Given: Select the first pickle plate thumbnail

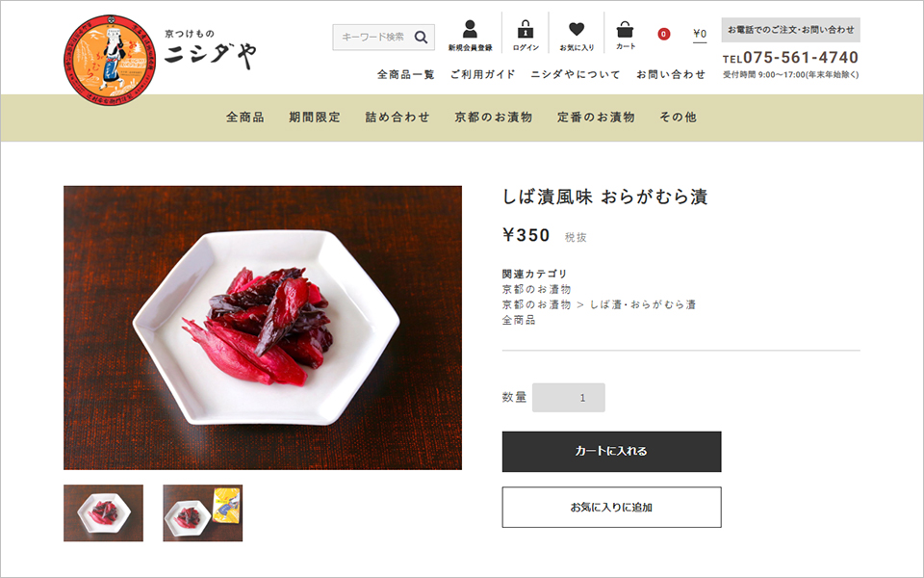Looking at the screenshot, I should point(103,512).
